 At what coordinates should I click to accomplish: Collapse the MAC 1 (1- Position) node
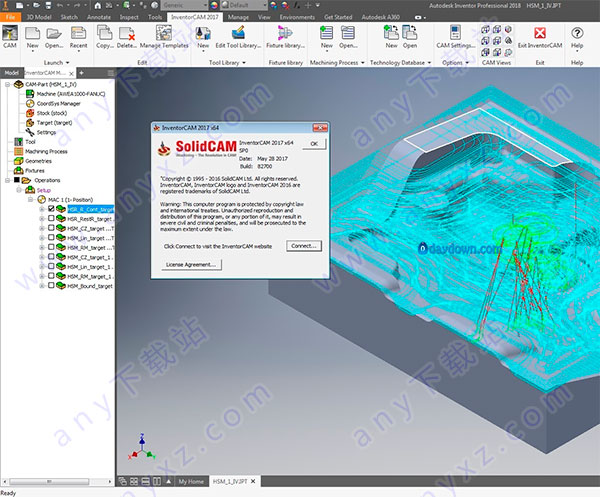(x=30, y=199)
